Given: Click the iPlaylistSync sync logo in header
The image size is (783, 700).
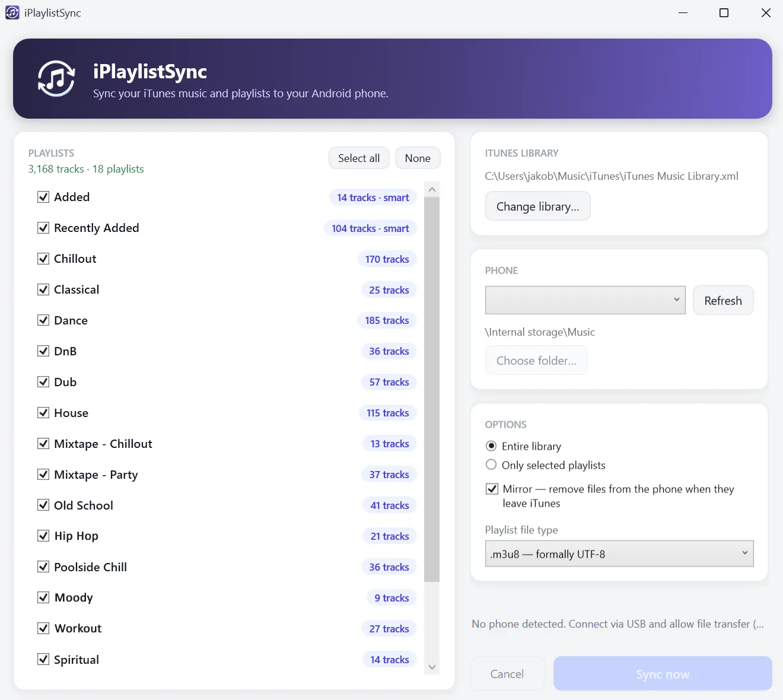Looking at the screenshot, I should tap(56, 78).
